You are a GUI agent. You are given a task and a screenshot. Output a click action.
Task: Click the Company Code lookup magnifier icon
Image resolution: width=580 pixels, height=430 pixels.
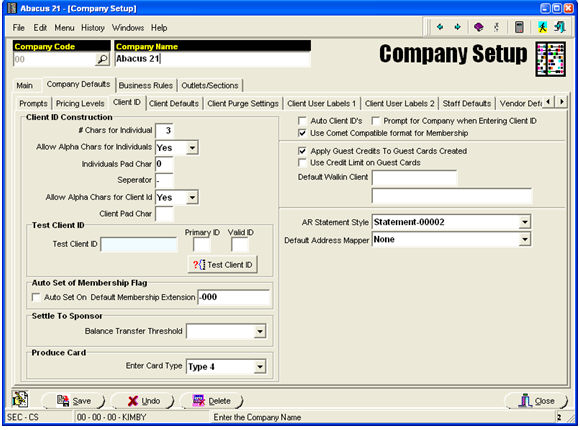pos(102,59)
